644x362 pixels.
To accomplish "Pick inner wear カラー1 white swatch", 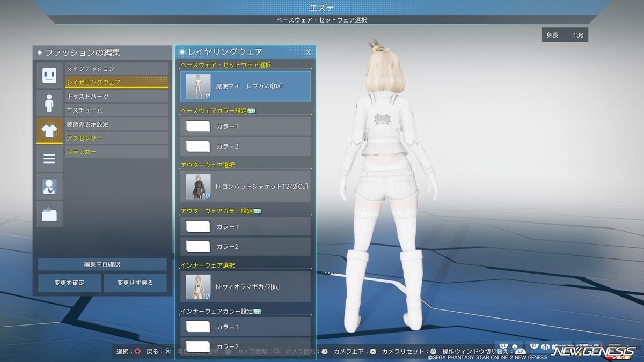I will (197, 327).
